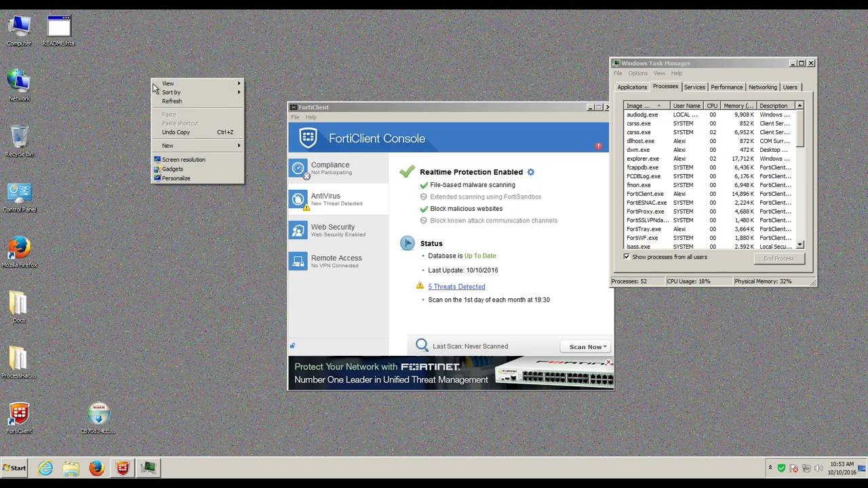Screen dimensions: 868x488
Task: Open Firefox from the taskbar
Action: [96, 468]
